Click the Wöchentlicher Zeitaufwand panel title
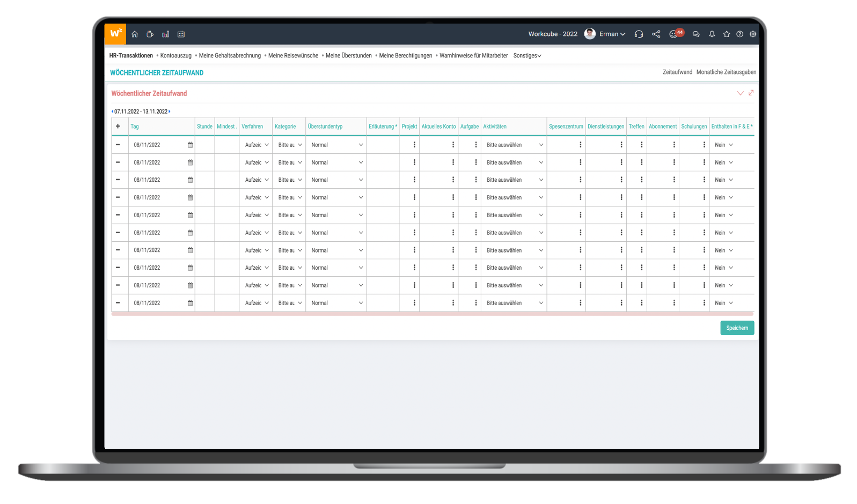Screen dimensions: 857x504 (149, 93)
